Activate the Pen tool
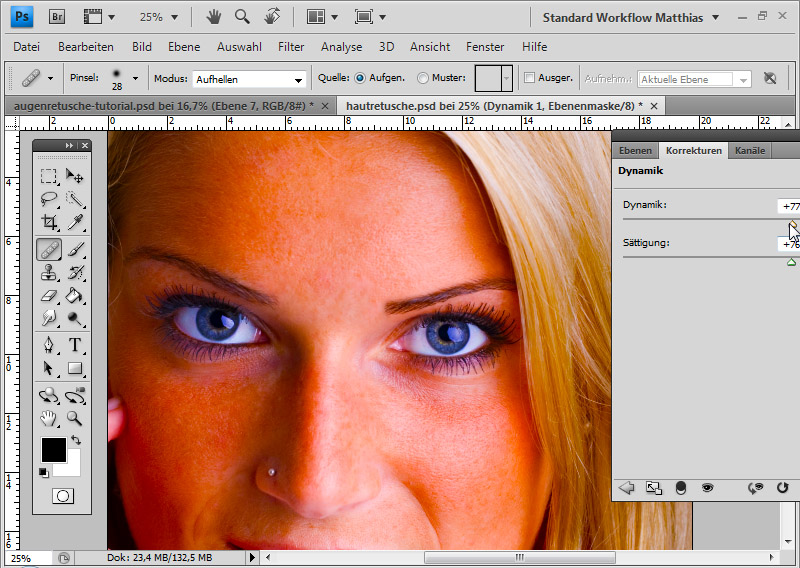The height and width of the screenshot is (568, 800). pyautogui.click(x=49, y=345)
